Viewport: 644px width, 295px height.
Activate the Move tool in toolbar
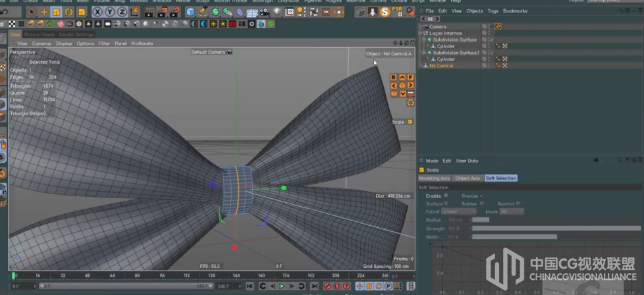(x=44, y=12)
